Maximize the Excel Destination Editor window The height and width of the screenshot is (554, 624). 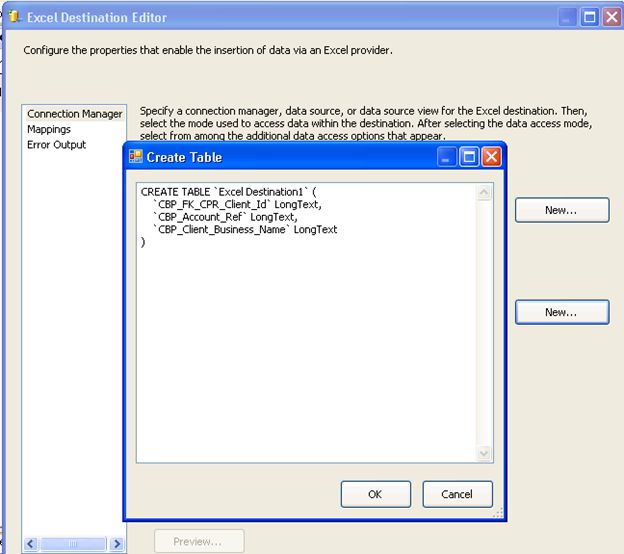tap(589, 17)
